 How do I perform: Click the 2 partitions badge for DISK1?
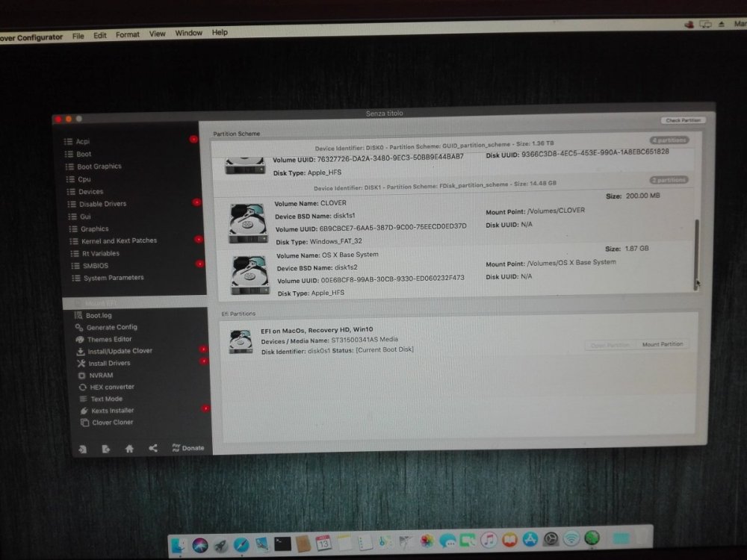[669, 180]
